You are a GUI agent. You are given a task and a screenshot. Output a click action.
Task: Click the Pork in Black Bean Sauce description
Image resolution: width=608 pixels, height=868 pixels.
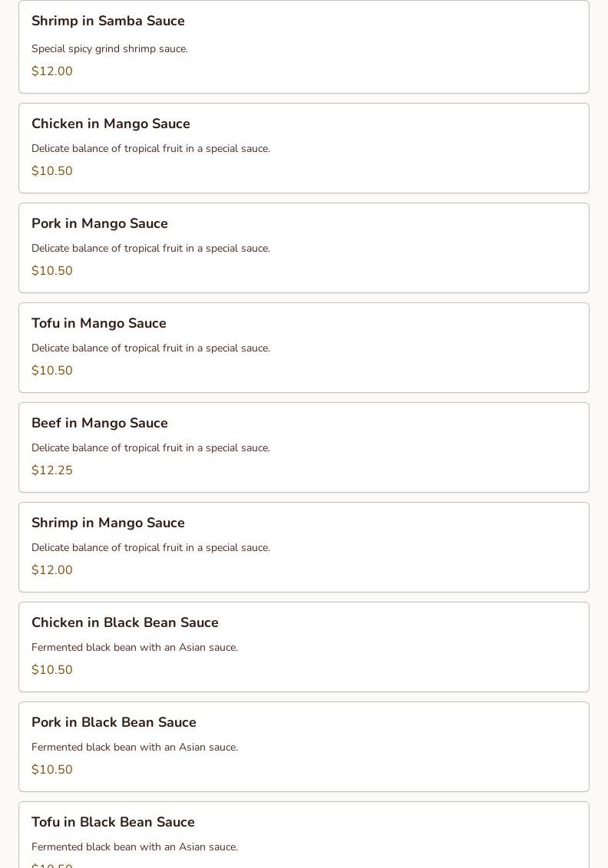(x=134, y=748)
